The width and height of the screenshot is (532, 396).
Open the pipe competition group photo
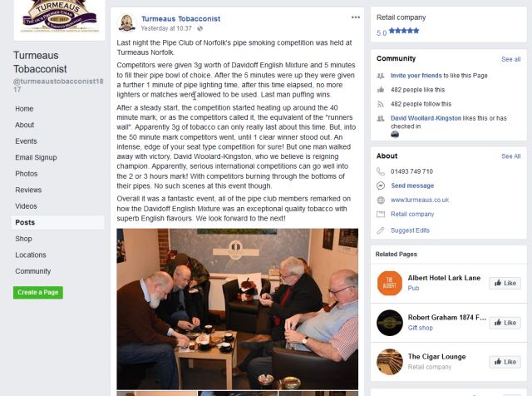pyautogui.click(x=237, y=309)
